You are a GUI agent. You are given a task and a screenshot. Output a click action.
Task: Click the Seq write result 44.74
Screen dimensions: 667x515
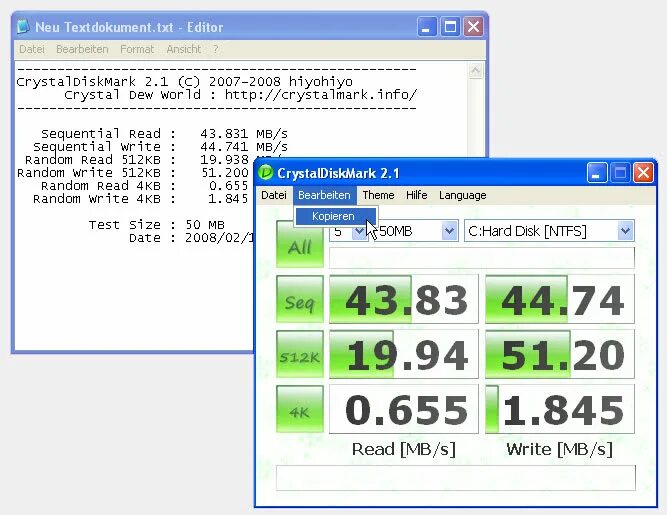(560, 299)
